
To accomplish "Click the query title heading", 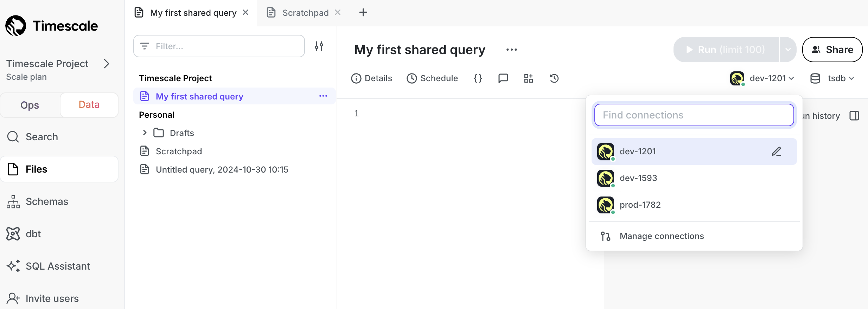I will point(420,50).
